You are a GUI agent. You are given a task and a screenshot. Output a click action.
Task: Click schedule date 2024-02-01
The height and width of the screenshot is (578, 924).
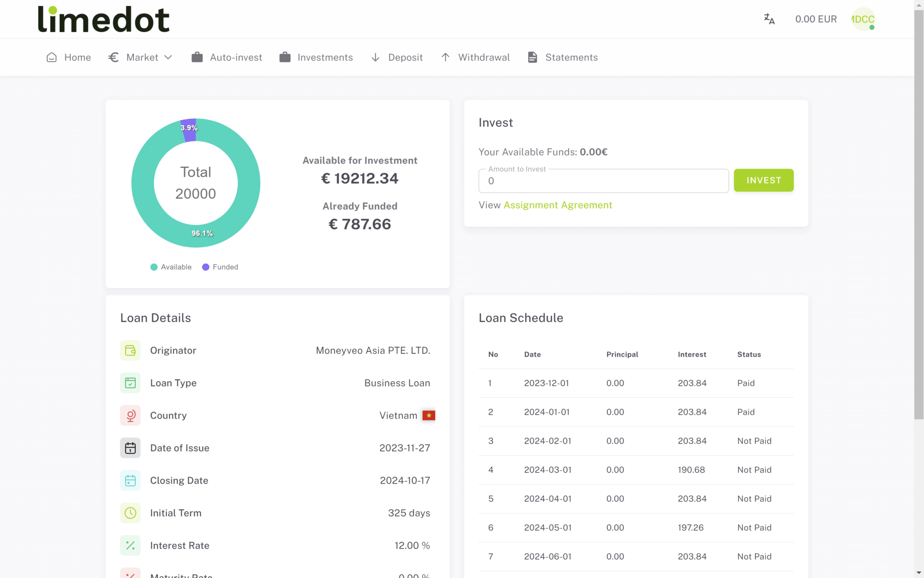(x=548, y=441)
